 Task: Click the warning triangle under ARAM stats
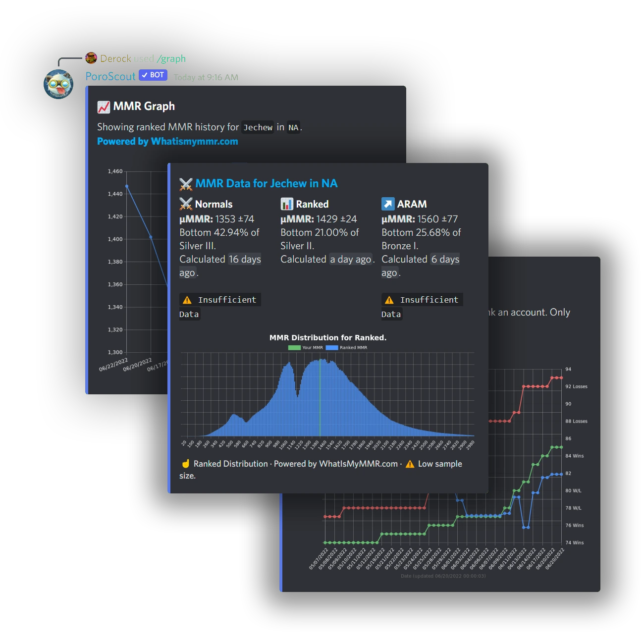pyautogui.click(x=389, y=299)
